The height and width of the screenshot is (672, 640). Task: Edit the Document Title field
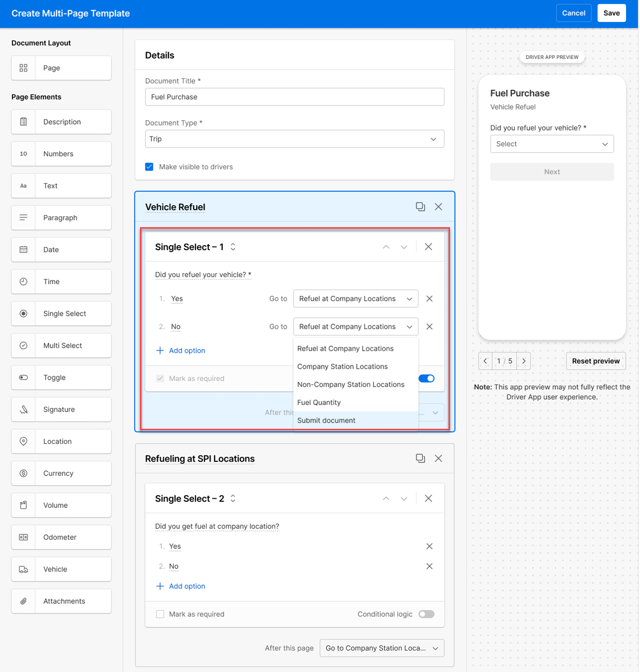[294, 97]
